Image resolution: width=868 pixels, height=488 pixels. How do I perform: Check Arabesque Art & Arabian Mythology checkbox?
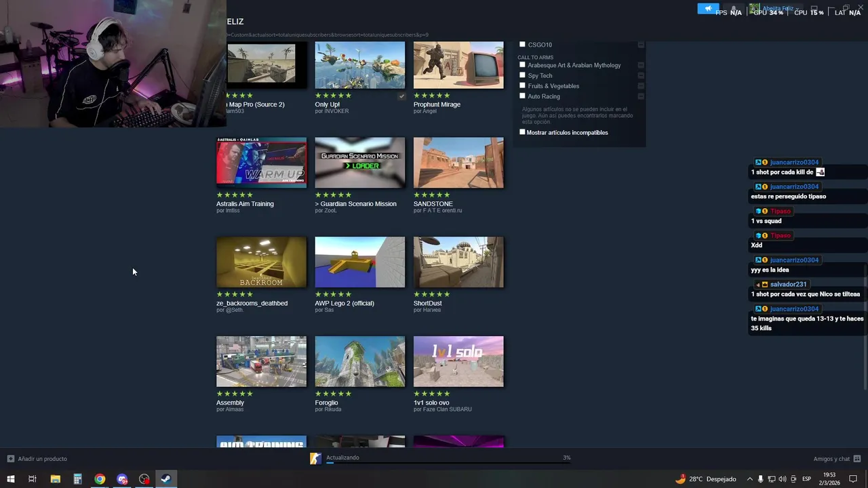522,65
